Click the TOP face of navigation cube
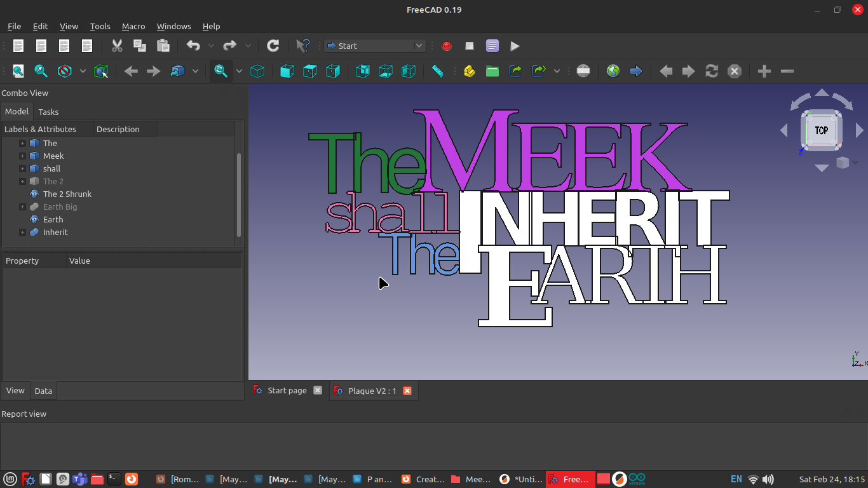Viewport: 868px width, 488px height. click(x=822, y=130)
